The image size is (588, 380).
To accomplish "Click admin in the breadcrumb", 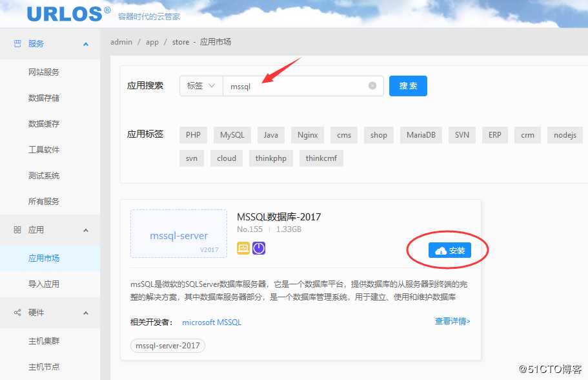I will [121, 42].
